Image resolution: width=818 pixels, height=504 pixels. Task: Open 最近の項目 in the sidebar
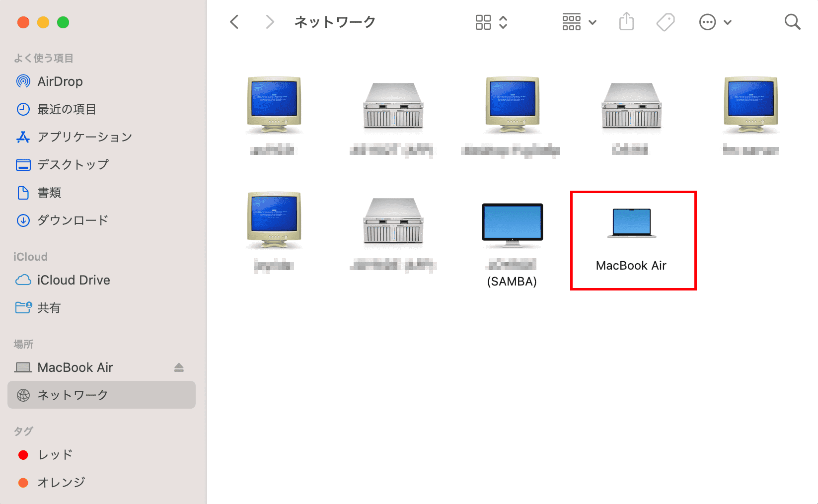pyautogui.click(x=101, y=109)
